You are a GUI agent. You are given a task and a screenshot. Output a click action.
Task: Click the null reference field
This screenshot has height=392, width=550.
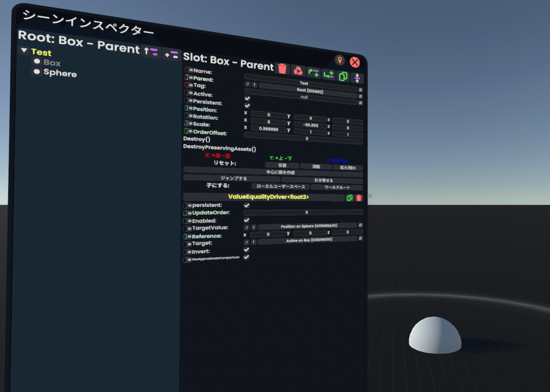[x=301, y=97]
